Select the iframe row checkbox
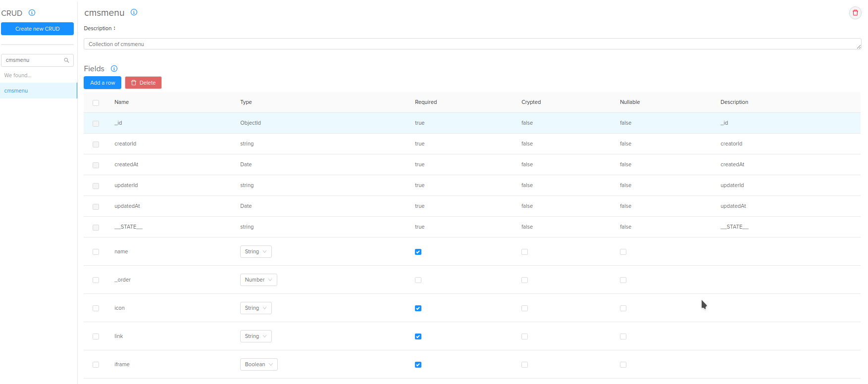 tap(96, 365)
